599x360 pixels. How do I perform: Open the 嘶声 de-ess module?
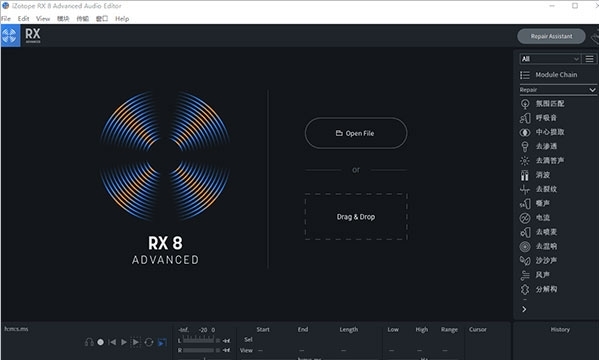click(535, 203)
